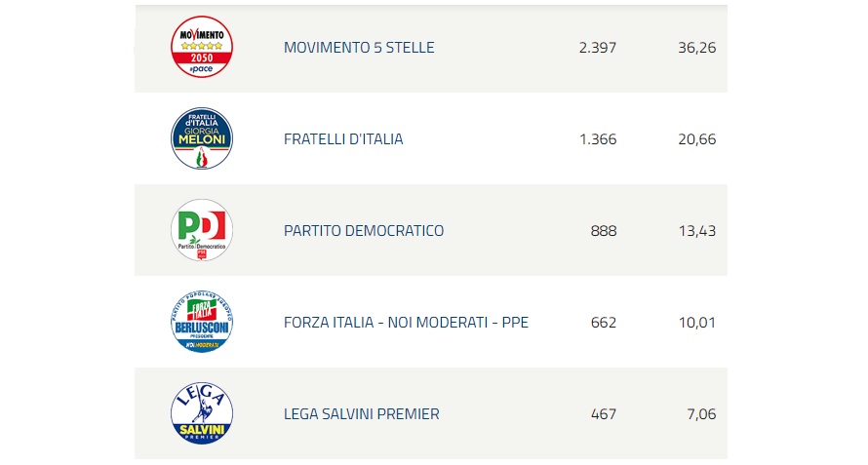Image resolution: width=868 pixels, height=465 pixels.
Task: Click the 7,06 percentage value
Action: point(701,414)
